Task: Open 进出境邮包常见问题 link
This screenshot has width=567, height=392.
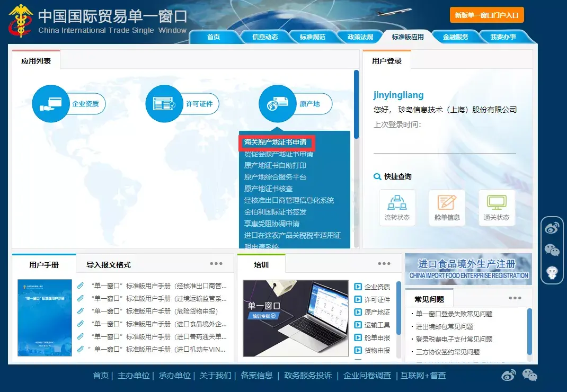Action: pos(445,326)
